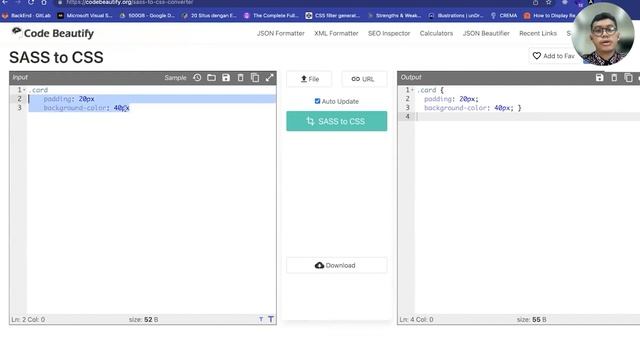The width and height of the screenshot is (640, 360).
Task: Open file folder icon in Input toolbar
Action: pos(211,78)
